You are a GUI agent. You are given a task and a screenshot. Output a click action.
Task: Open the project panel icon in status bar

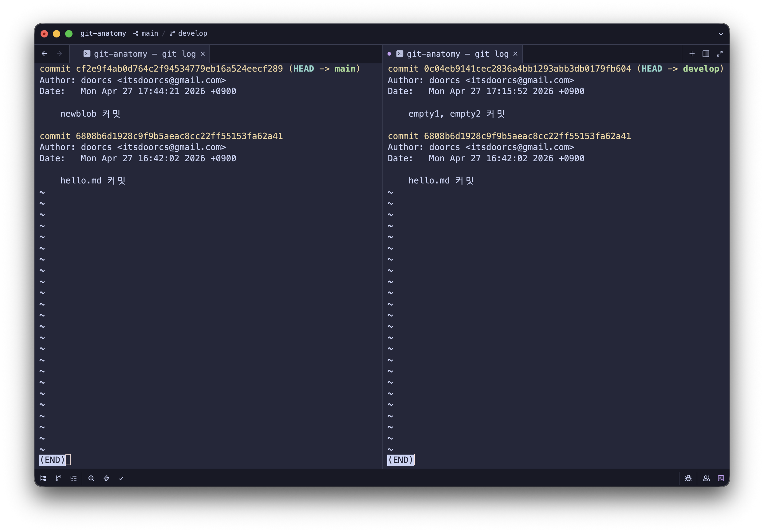click(x=43, y=478)
